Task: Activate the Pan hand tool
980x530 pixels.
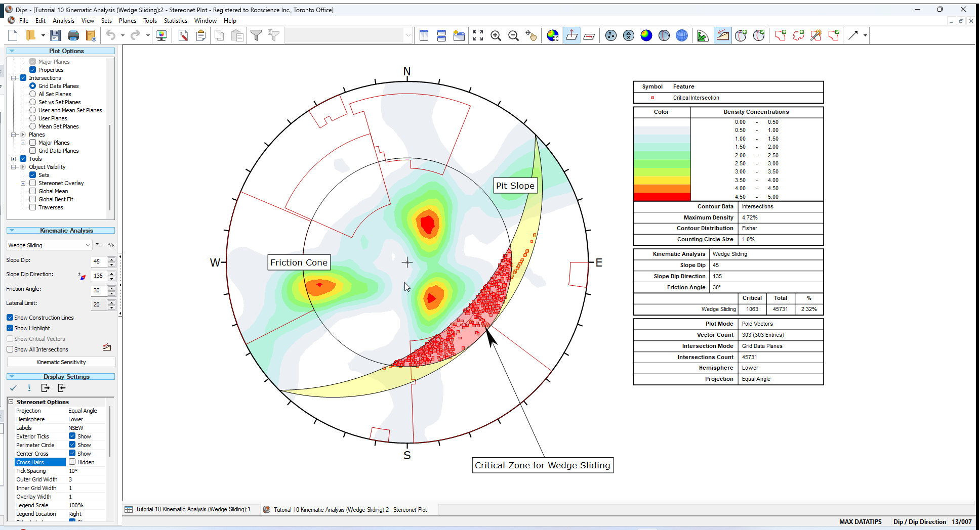Action: [x=532, y=35]
